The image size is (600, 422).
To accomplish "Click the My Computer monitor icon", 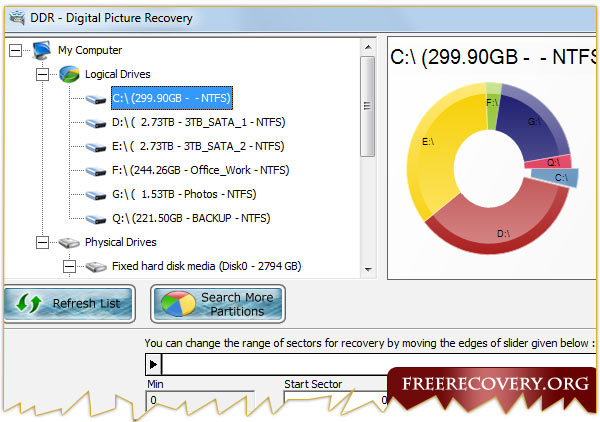I will [42, 50].
